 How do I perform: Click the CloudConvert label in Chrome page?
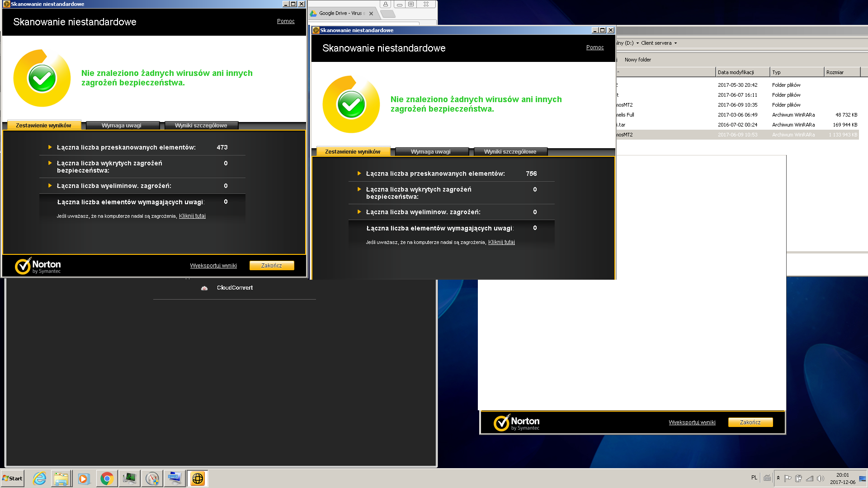click(x=235, y=288)
